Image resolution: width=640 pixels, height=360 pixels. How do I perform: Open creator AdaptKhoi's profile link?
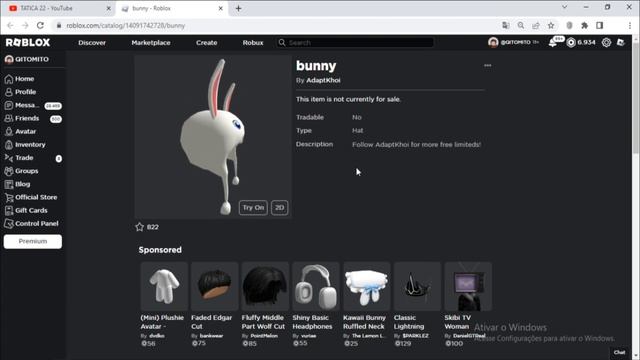[323, 80]
